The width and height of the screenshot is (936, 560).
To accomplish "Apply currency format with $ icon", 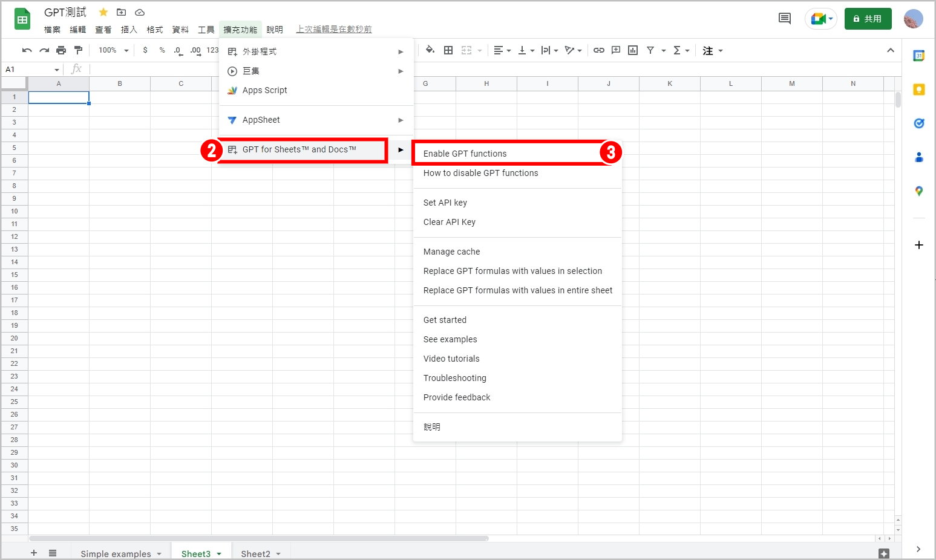I will [x=145, y=50].
